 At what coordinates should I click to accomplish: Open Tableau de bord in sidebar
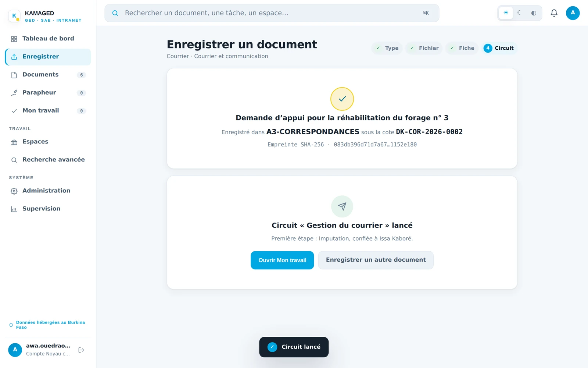click(48, 39)
